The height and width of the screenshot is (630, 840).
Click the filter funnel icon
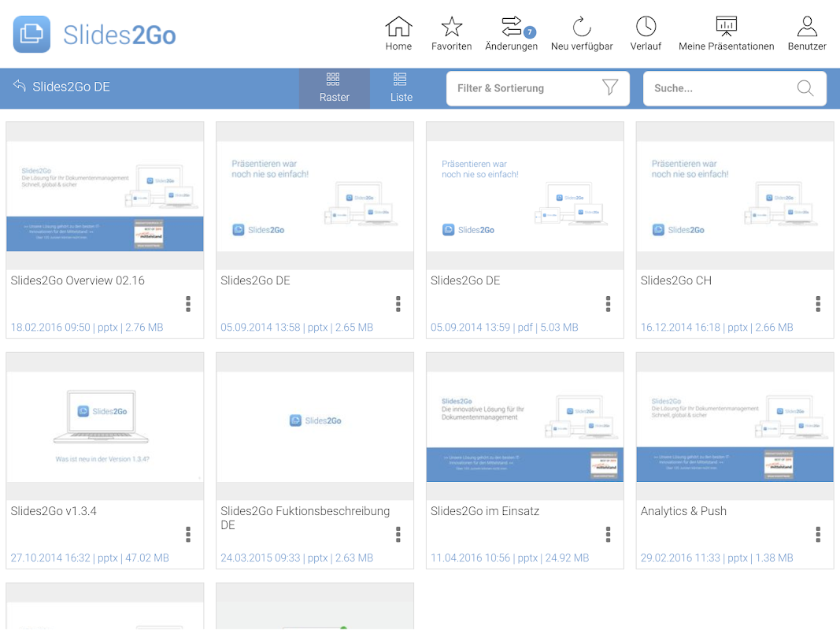[609, 87]
